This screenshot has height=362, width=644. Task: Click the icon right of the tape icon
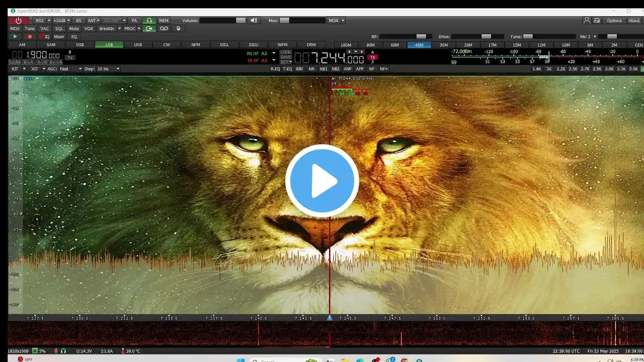point(178,29)
